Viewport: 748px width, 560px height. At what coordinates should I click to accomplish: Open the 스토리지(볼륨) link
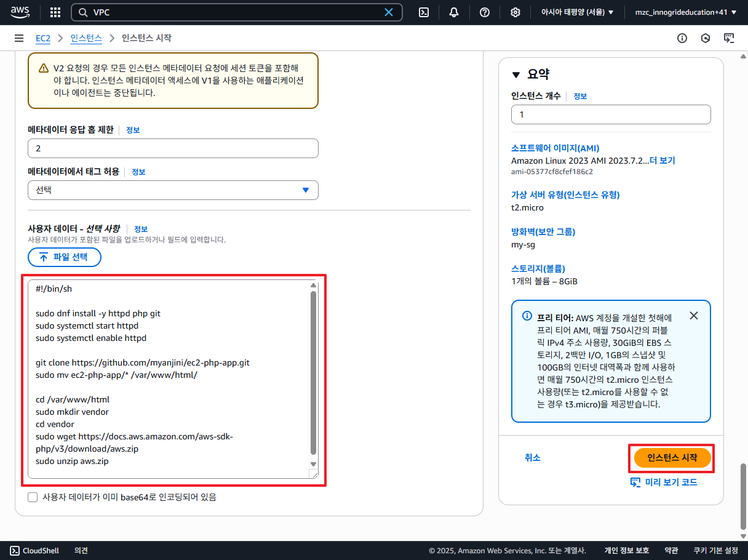[x=538, y=269]
